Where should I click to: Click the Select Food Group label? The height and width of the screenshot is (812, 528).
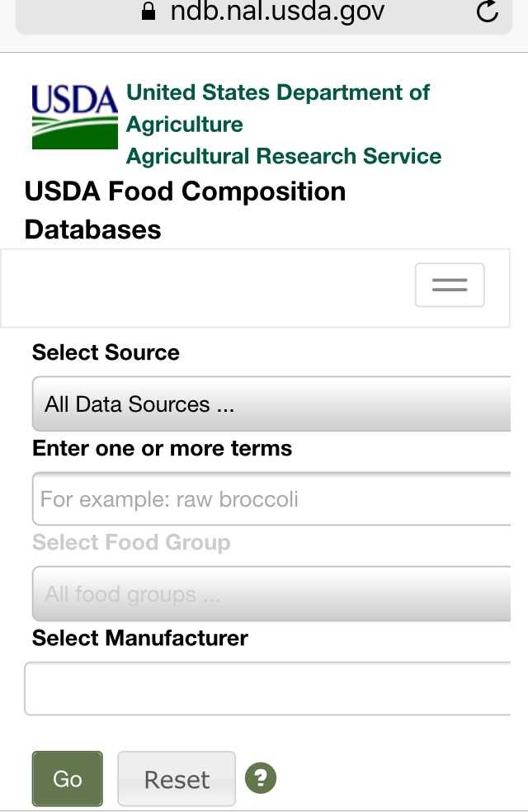131,543
